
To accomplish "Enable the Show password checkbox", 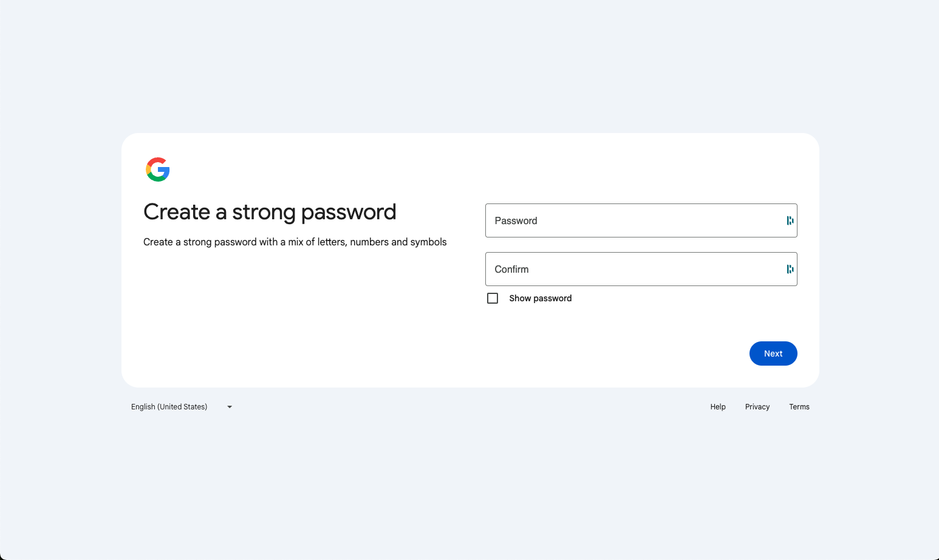I will point(493,298).
